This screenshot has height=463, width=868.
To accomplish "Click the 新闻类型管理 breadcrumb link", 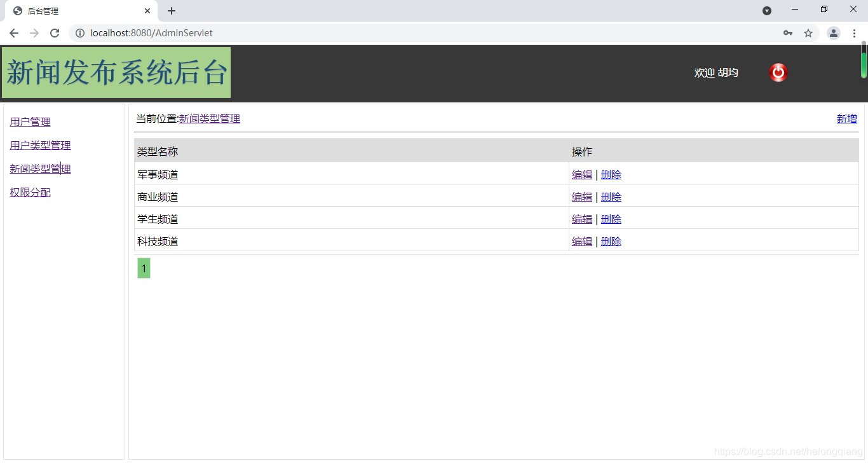I will coord(209,118).
